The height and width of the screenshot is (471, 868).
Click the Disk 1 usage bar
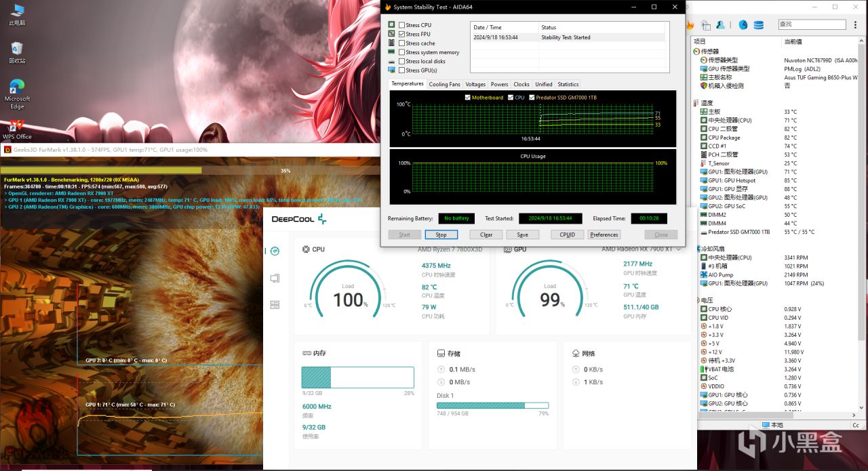pos(492,405)
